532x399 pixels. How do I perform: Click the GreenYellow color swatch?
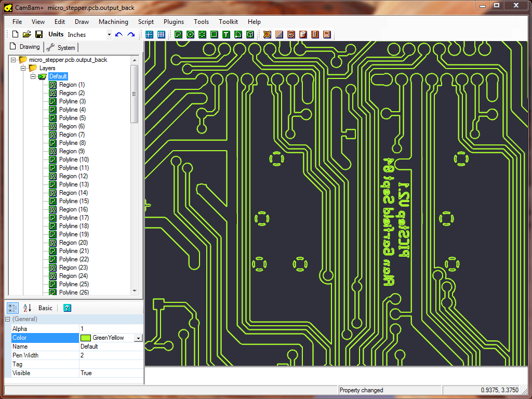click(86, 338)
